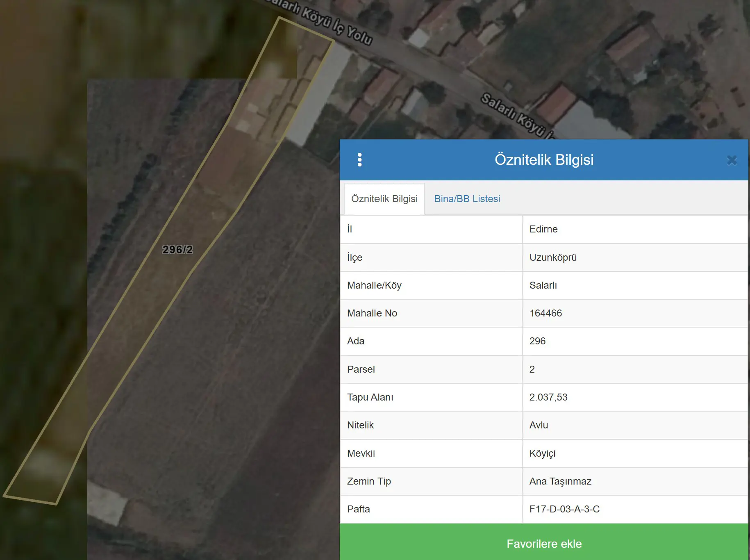750x560 pixels.
Task: Click the Zemin Tip row label
Action: click(369, 481)
